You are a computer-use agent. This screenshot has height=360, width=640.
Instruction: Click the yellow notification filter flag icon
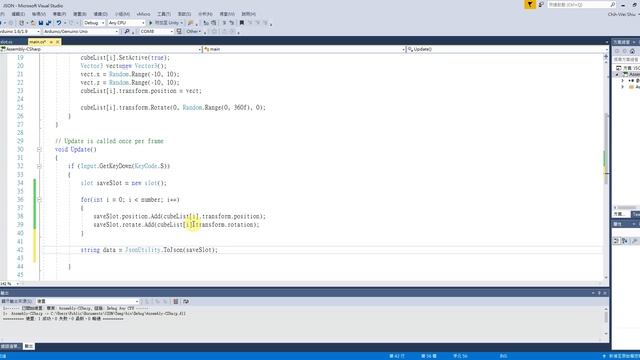coord(530,4)
